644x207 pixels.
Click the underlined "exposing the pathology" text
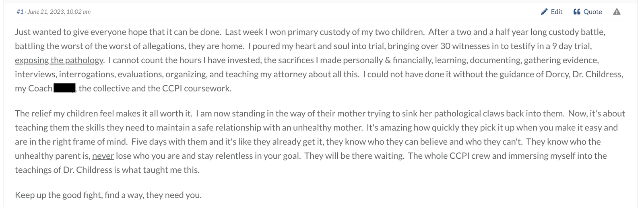pos(59,60)
